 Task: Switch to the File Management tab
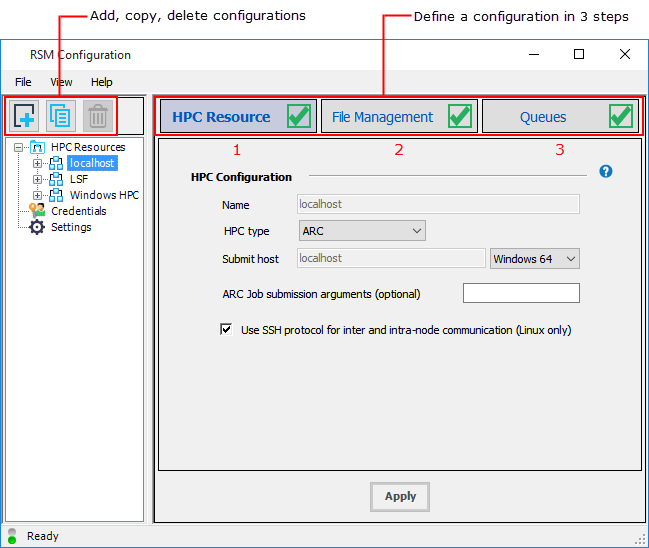pyautogui.click(x=399, y=116)
